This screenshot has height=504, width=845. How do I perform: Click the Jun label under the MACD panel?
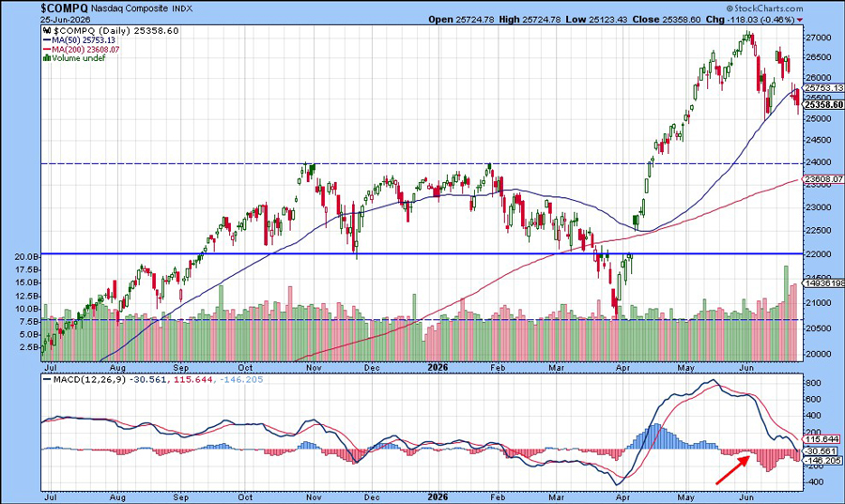[746, 497]
